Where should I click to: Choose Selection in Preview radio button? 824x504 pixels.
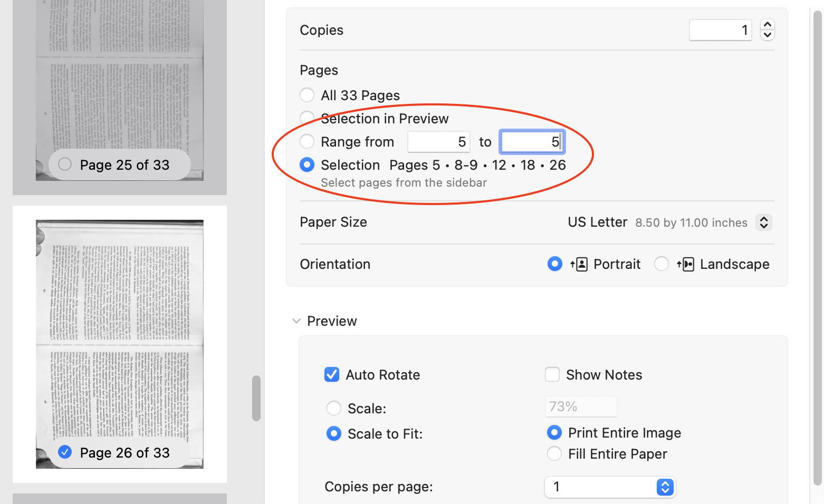pos(307,118)
